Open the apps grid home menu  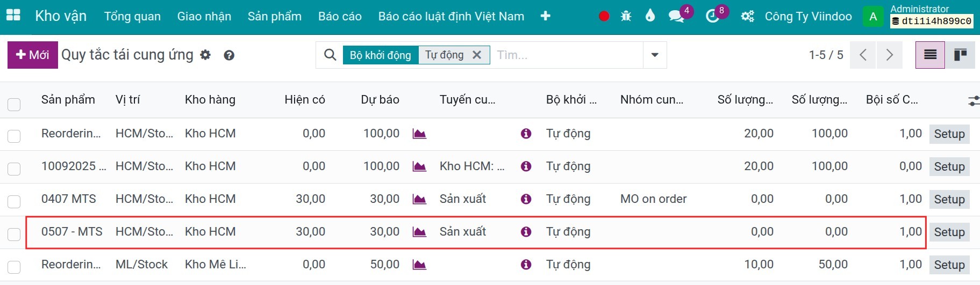13,16
